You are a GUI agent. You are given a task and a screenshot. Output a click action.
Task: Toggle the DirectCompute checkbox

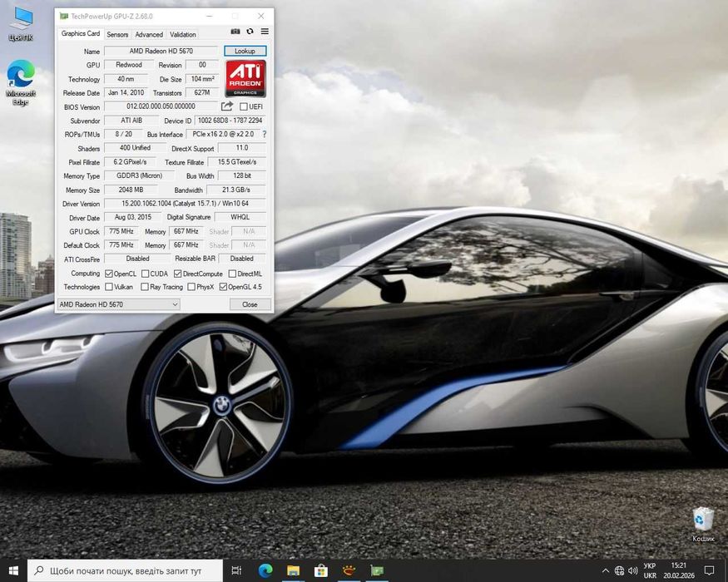[177, 274]
